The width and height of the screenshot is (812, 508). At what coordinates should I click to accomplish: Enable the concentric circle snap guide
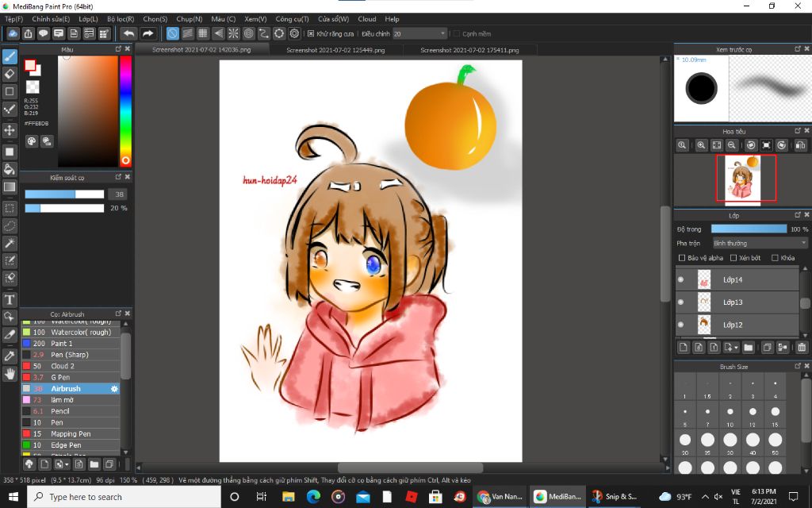pyautogui.click(x=248, y=33)
